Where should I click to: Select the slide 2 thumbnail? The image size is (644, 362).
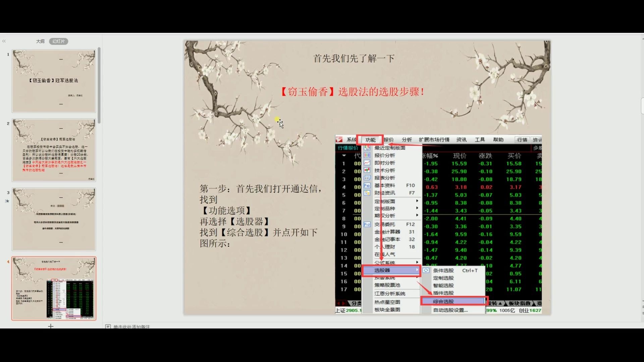tap(54, 150)
